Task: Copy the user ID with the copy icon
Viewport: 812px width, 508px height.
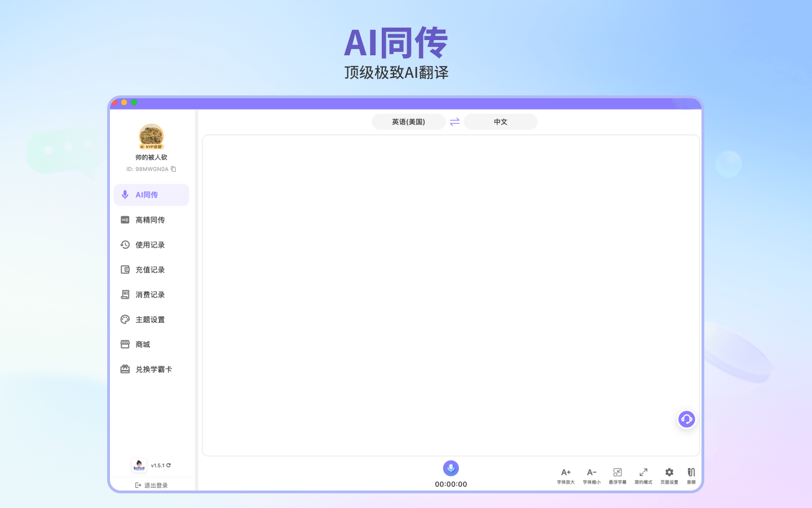Action: click(174, 169)
